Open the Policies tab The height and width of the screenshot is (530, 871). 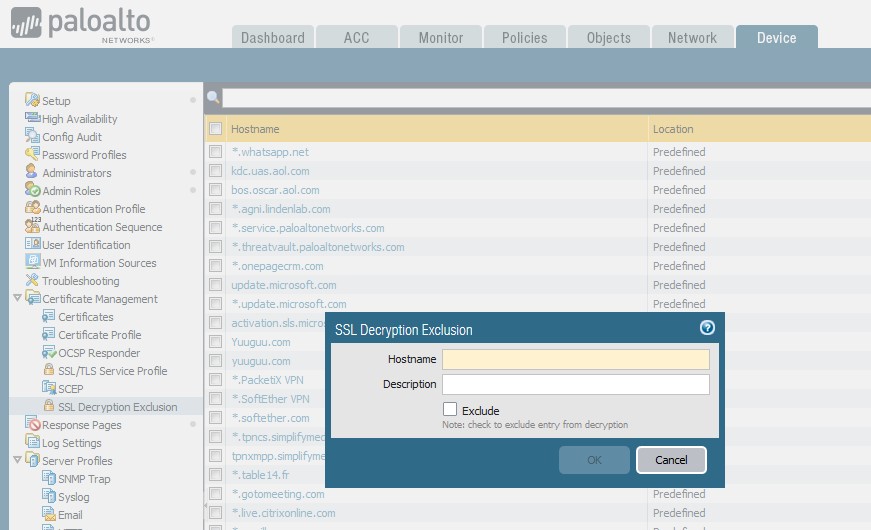tap(524, 37)
